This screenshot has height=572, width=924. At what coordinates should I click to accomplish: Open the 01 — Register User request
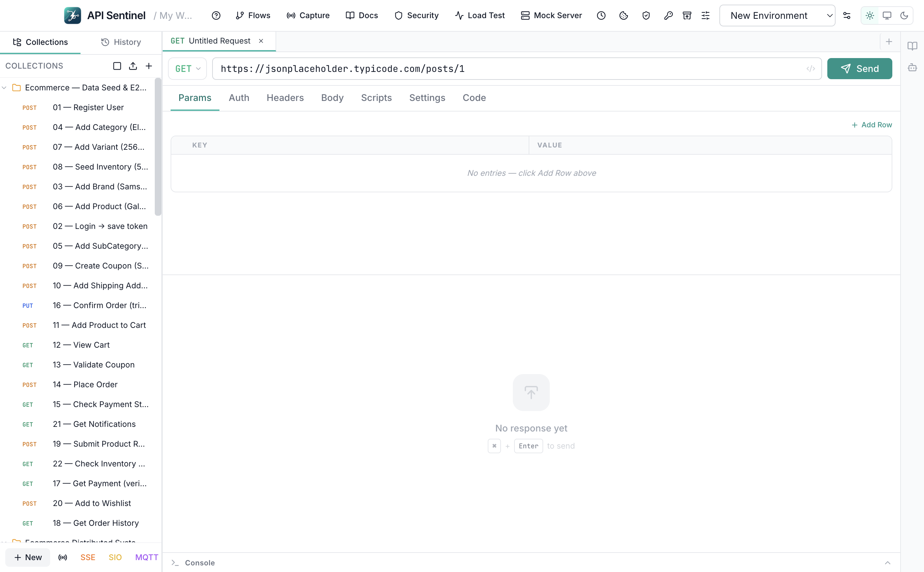coord(81,108)
